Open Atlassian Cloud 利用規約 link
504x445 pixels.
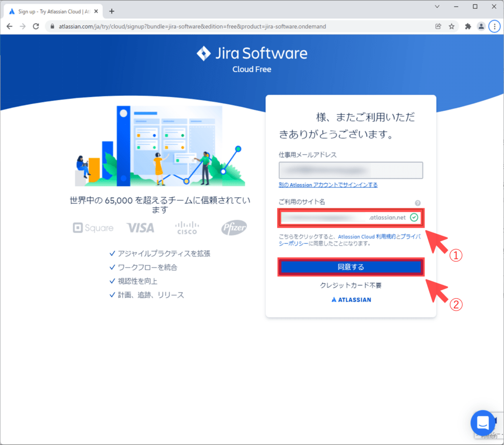(x=367, y=237)
